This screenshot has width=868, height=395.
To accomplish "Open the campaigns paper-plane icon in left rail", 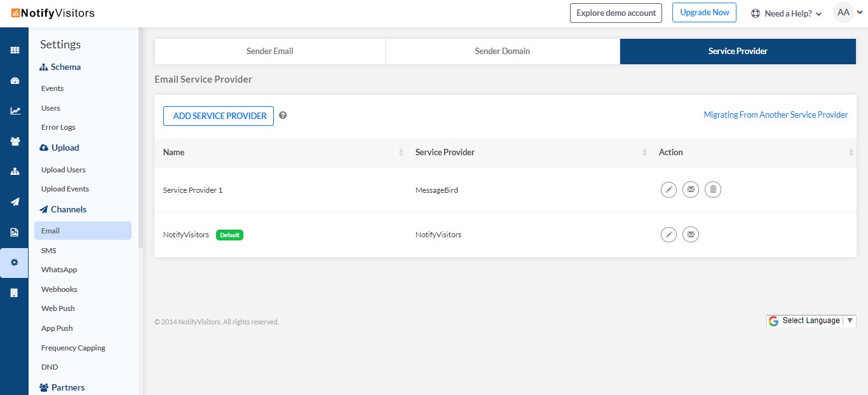I will tap(14, 202).
